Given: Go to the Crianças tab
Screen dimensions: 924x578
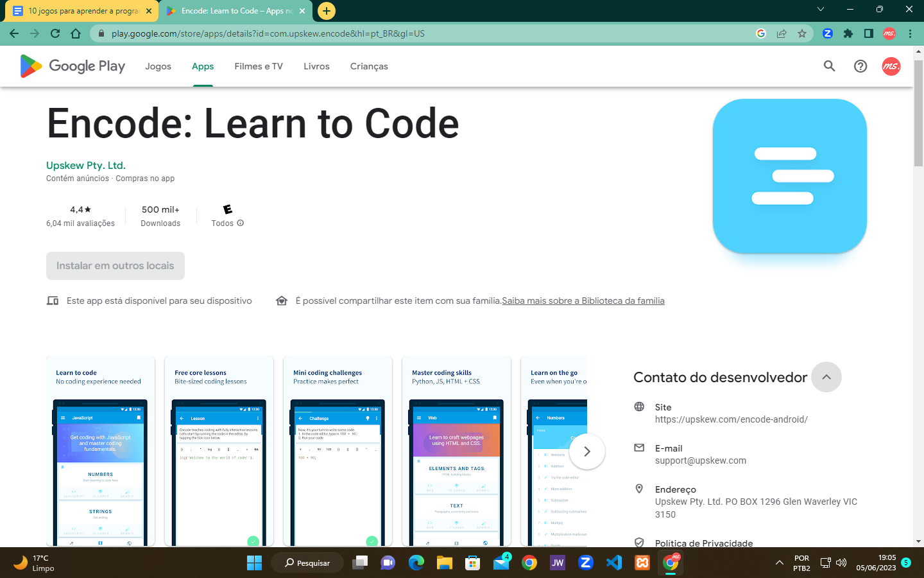Looking at the screenshot, I should click(x=369, y=66).
